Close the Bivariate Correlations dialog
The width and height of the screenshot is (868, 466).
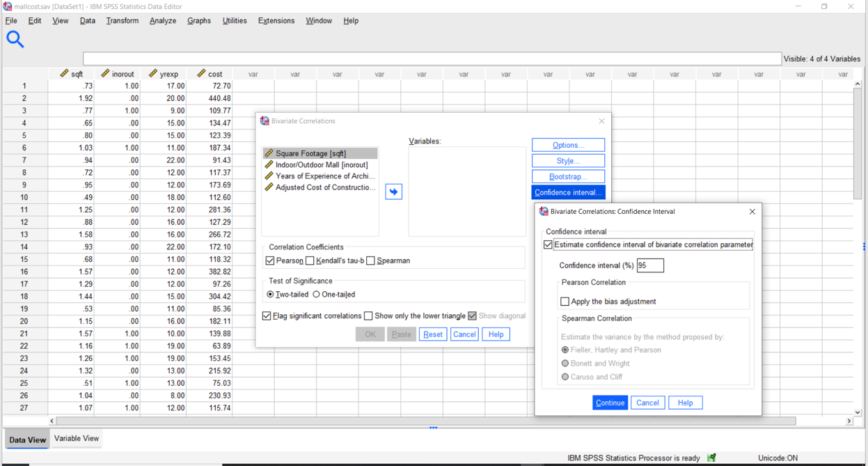(601, 121)
